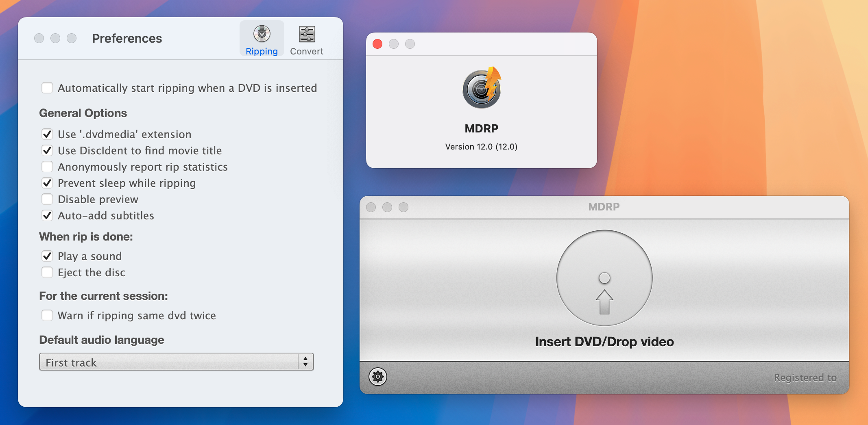
Task: Click the Insert DVD/Drop video label
Action: [604, 342]
